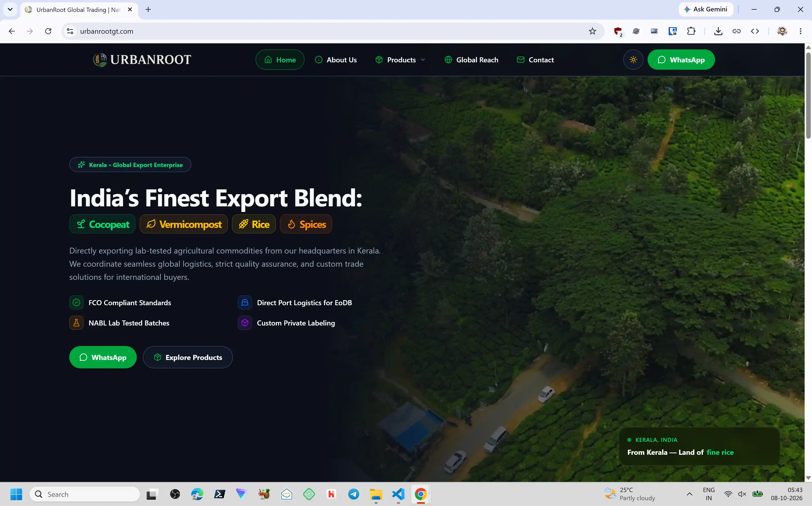Viewport: 812px width, 506px height.
Task: Click the muted volume tray icon
Action: (742, 494)
